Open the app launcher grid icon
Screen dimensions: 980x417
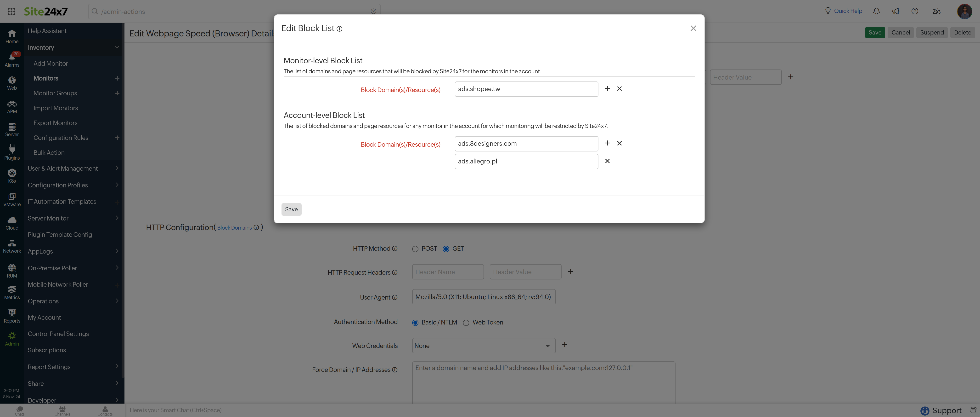click(11, 12)
